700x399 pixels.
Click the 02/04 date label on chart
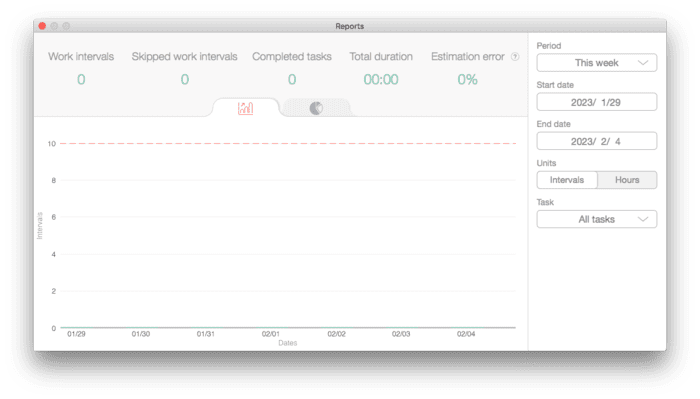click(x=466, y=334)
